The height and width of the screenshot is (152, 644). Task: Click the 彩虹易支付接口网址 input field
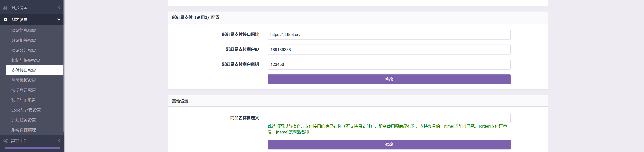click(389, 35)
